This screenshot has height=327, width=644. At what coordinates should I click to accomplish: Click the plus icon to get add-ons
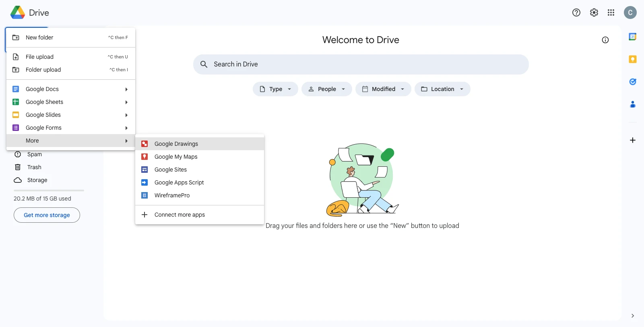633,140
